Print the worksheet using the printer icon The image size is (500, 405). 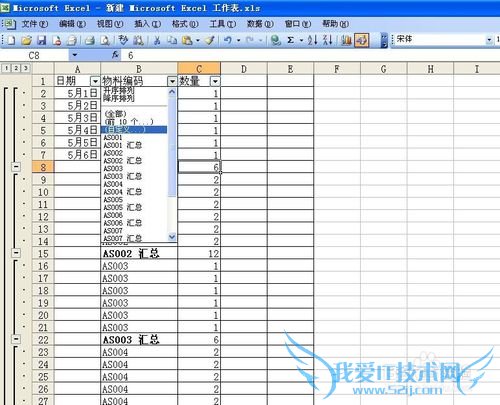tap(89, 40)
